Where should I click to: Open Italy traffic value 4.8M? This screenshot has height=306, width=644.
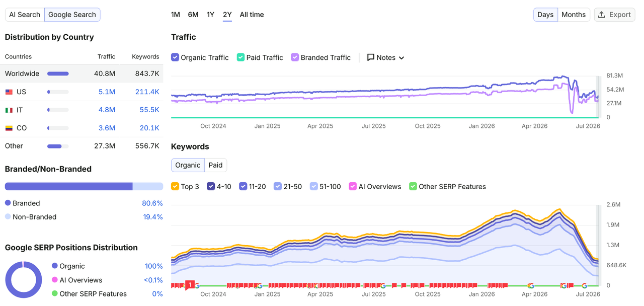(x=107, y=110)
